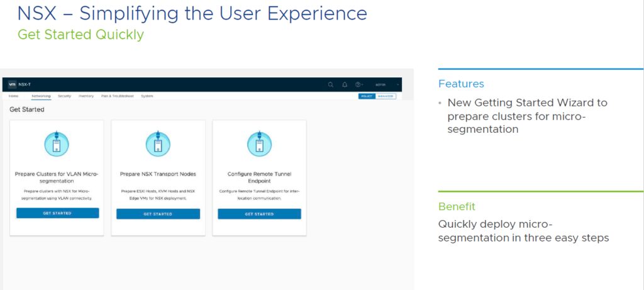Go to the Home tab
This screenshot has height=290, width=644.
14,96
